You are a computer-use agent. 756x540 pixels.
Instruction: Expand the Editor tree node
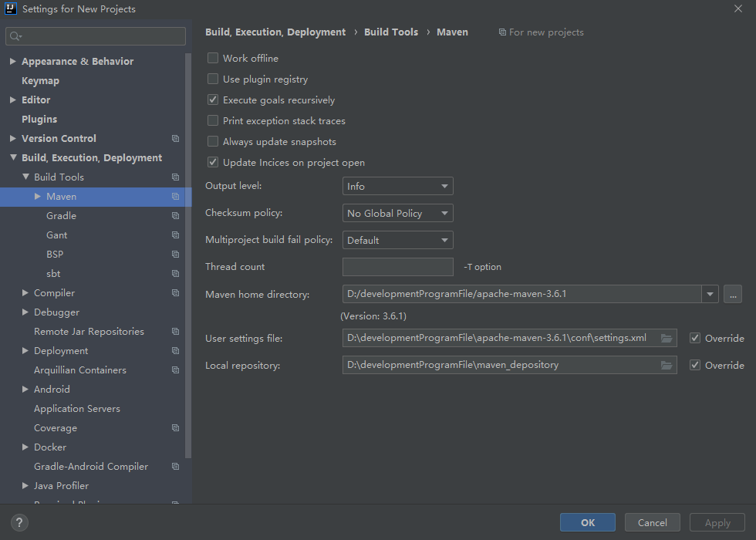click(13, 100)
